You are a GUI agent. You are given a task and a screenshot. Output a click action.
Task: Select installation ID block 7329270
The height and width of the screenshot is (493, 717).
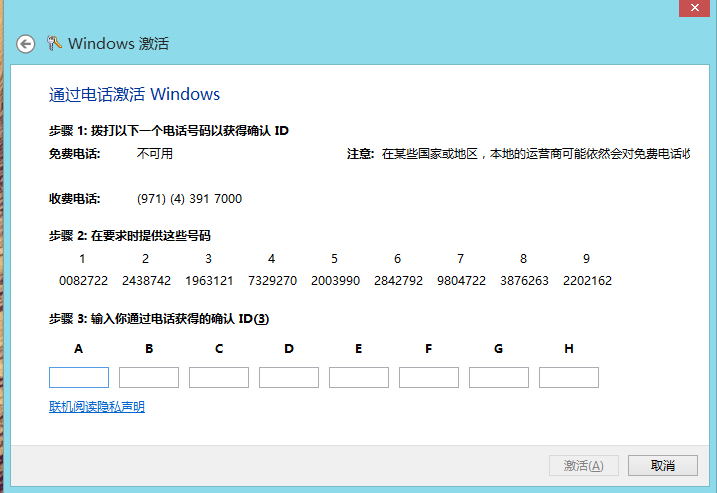click(x=272, y=280)
